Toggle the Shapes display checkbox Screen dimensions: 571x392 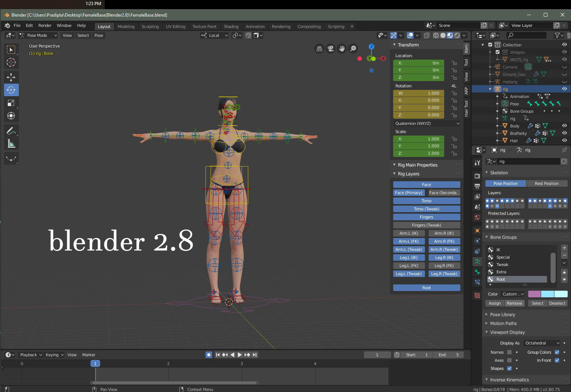[509, 368]
